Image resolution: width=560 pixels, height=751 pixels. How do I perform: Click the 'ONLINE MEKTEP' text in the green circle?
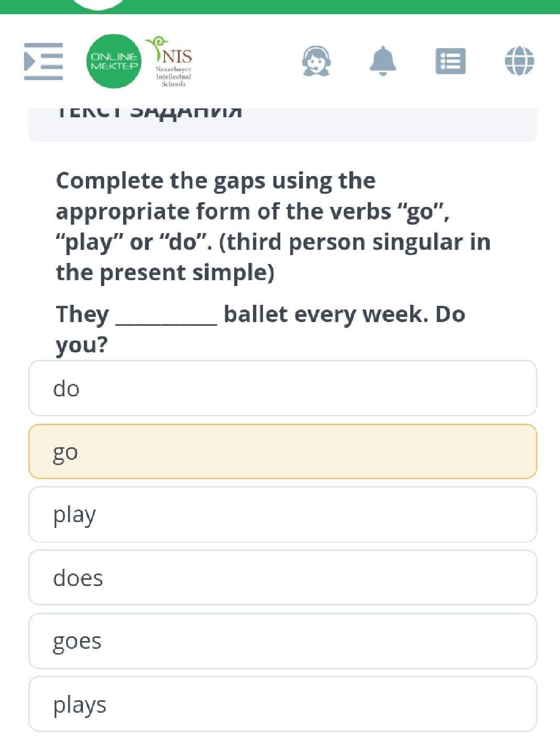(x=114, y=61)
